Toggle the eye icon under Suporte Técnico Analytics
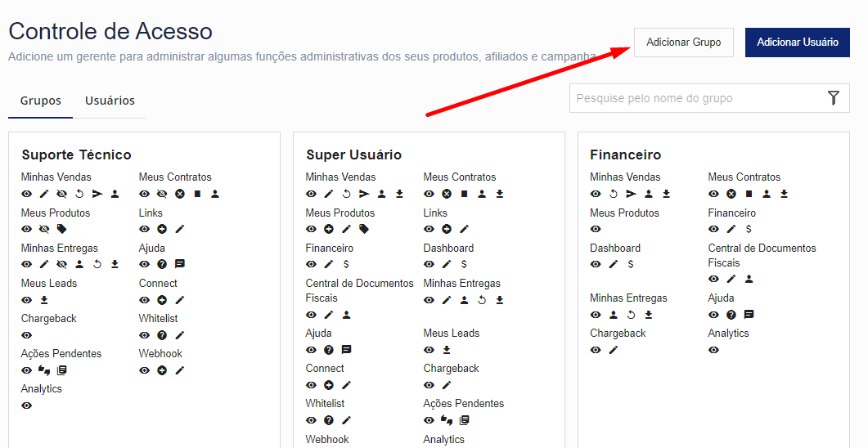Viewport: 868px width, 448px height. tap(26, 405)
